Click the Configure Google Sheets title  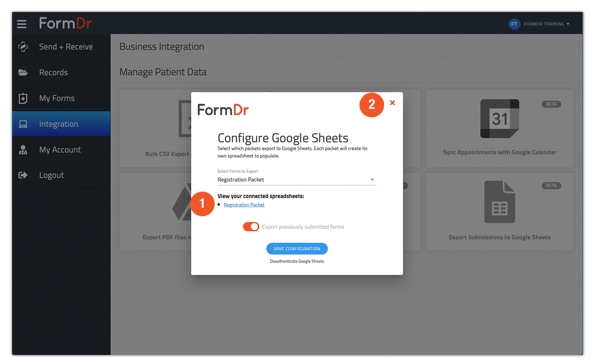pyautogui.click(x=283, y=138)
